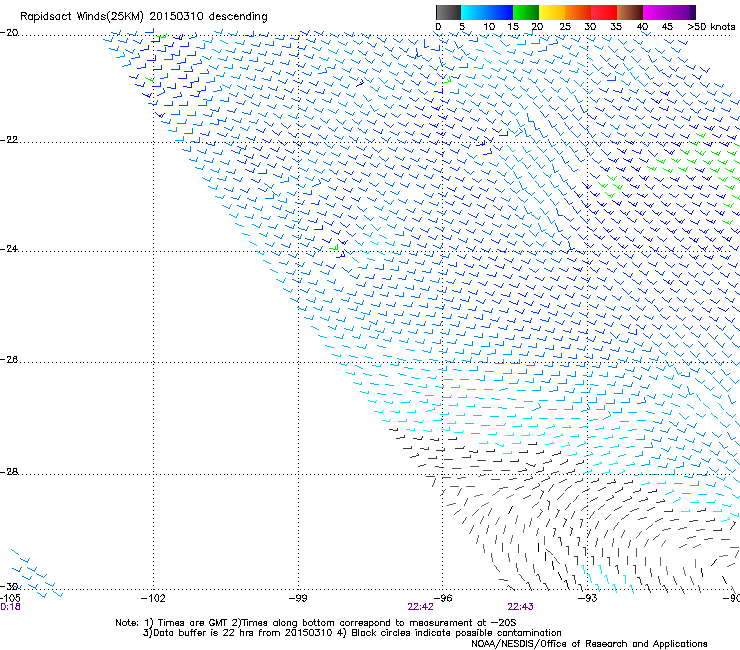
Task: Click the orange 25-30 knots color swatch
Action: [x=578, y=12]
